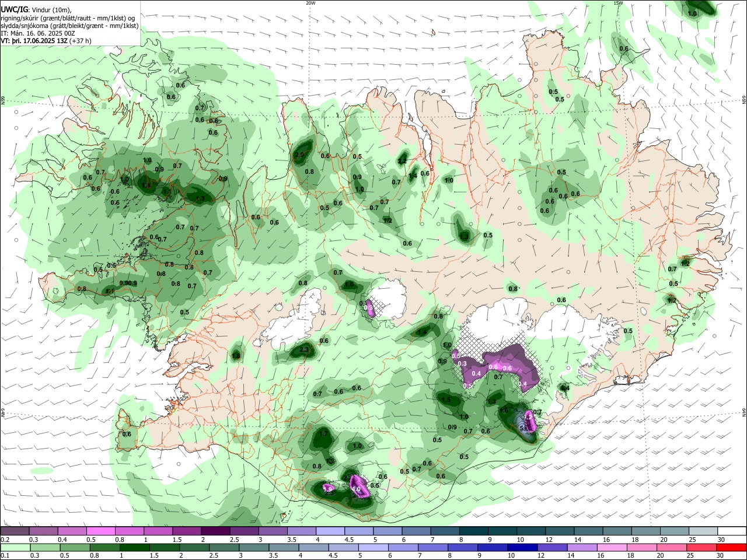Pick upper legend swatch between 0.3 and 0.4
Viewport: 747px width, 560px height.
[43, 531]
